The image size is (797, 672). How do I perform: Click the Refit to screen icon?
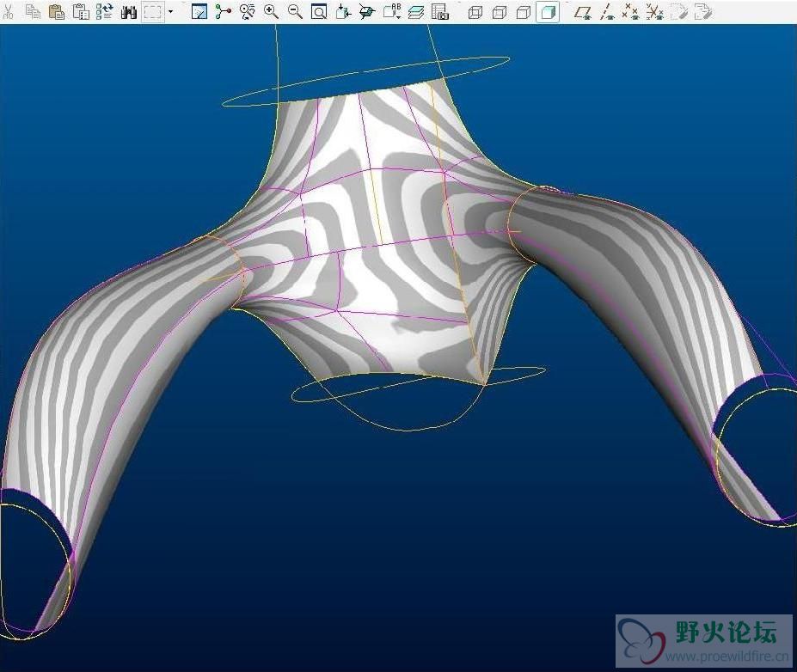coord(319,12)
